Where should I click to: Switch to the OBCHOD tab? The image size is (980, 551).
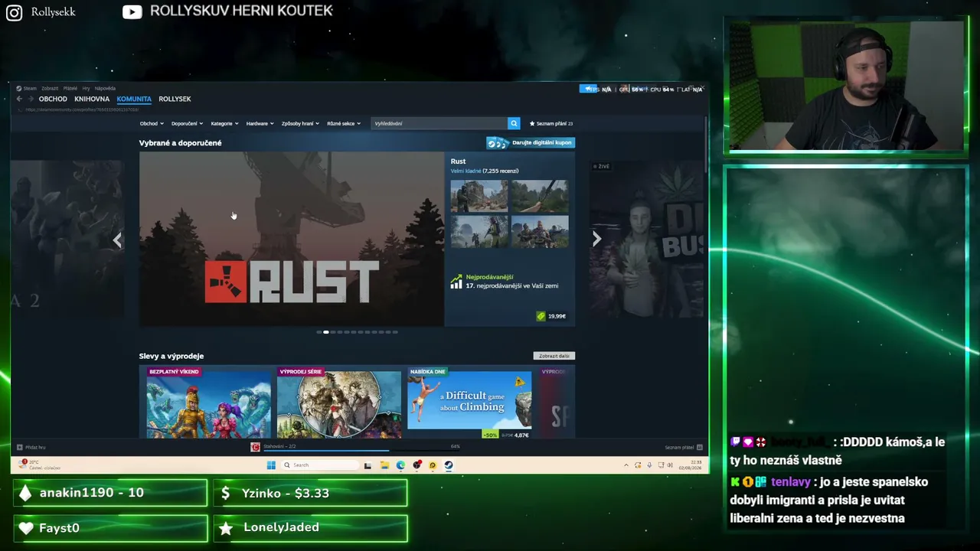[53, 99]
